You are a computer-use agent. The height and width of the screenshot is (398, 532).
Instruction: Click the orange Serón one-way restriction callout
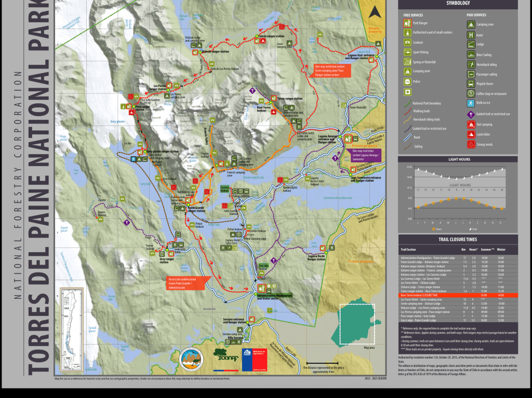click(332, 71)
